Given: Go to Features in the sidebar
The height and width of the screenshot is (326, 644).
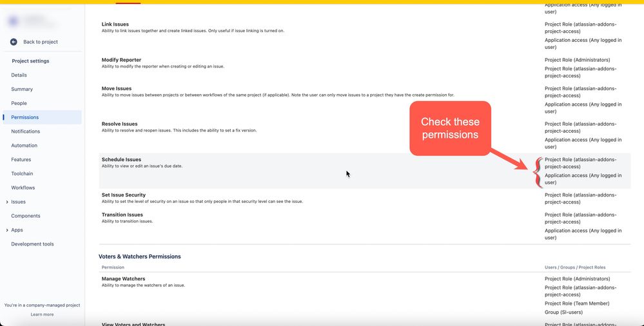Looking at the screenshot, I should tap(21, 160).
